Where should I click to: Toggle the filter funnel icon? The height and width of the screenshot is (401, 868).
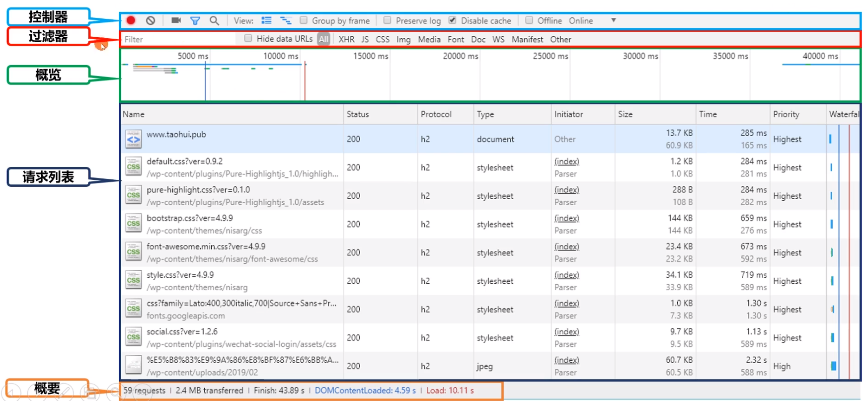(195, 20)
